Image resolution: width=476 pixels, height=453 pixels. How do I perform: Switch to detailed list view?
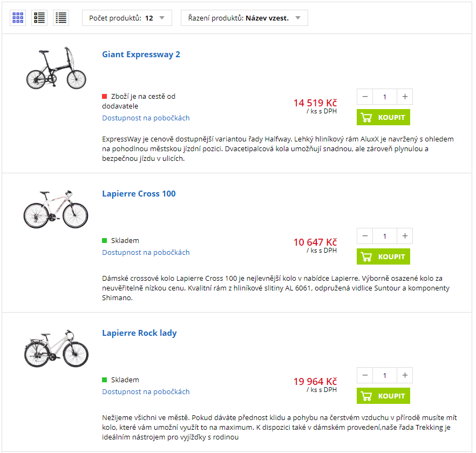pos(39,18)
